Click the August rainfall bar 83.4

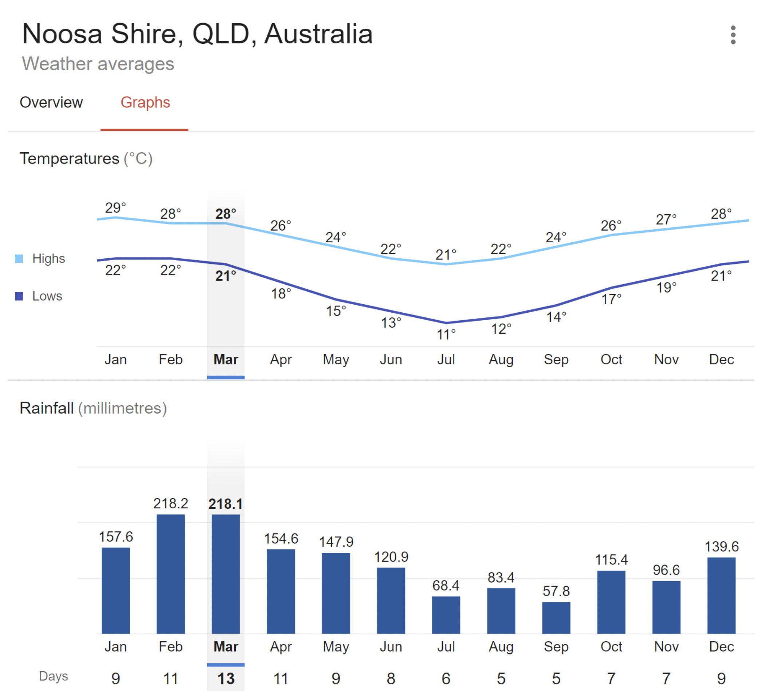coord(501,611)
